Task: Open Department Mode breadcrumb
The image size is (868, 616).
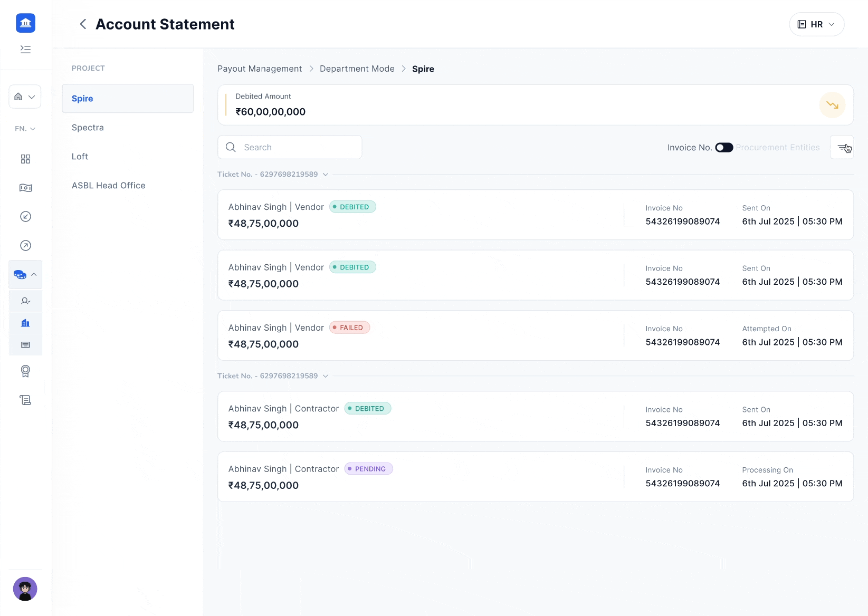Action: (x=357, y=69)
